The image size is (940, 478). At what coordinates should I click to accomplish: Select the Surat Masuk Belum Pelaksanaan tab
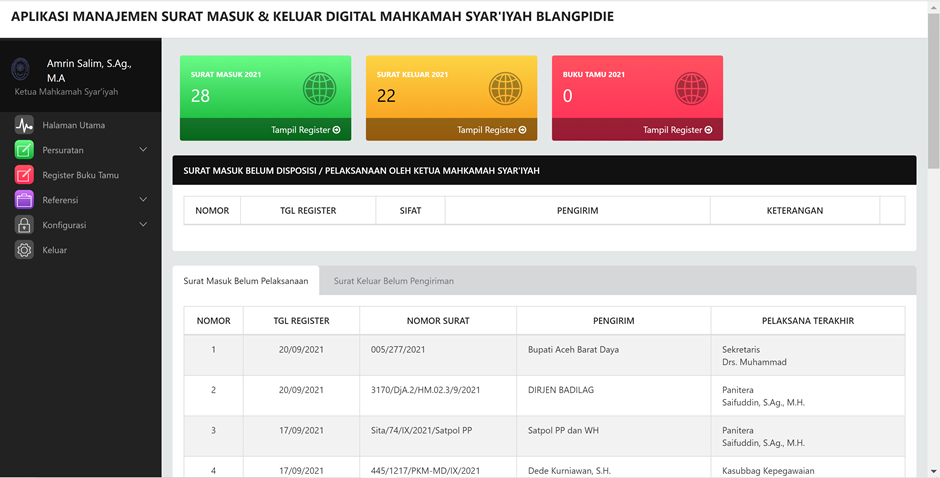tap(246, 281)
